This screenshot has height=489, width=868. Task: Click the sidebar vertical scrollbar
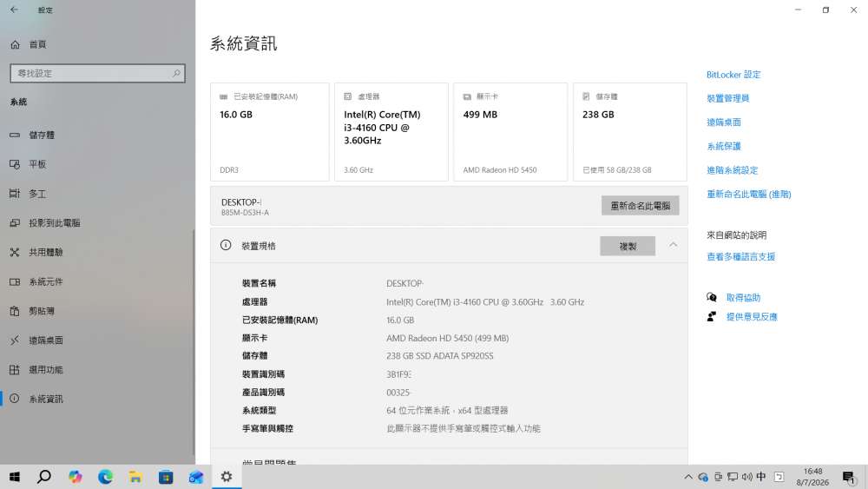click(194, 340)
